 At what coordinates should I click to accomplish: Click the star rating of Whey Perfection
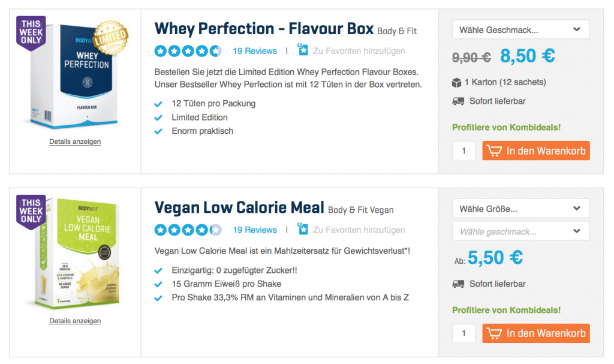pos(188,51)
